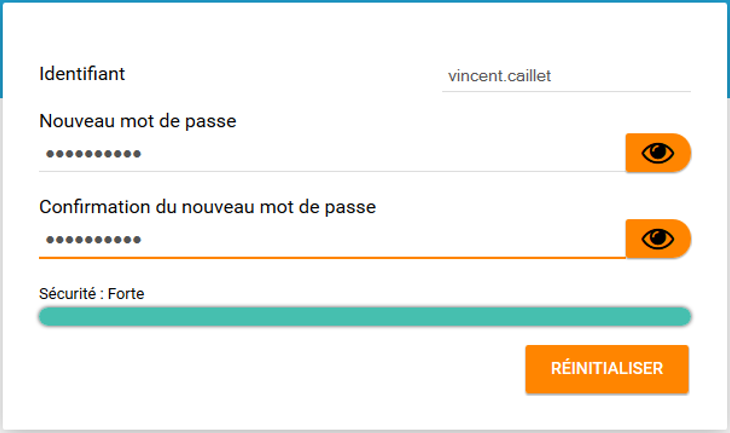This screenshot has height=433, width=730.
Task: Focus the confirmation password input field
Action: (332, 239)
